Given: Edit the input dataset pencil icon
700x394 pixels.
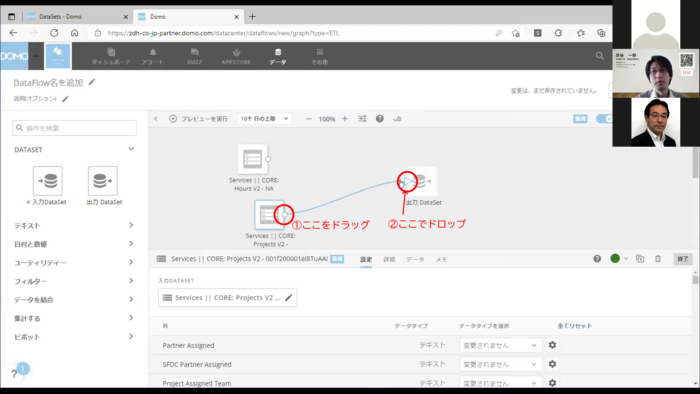Looking at the screenshot, I should [289, 298].
